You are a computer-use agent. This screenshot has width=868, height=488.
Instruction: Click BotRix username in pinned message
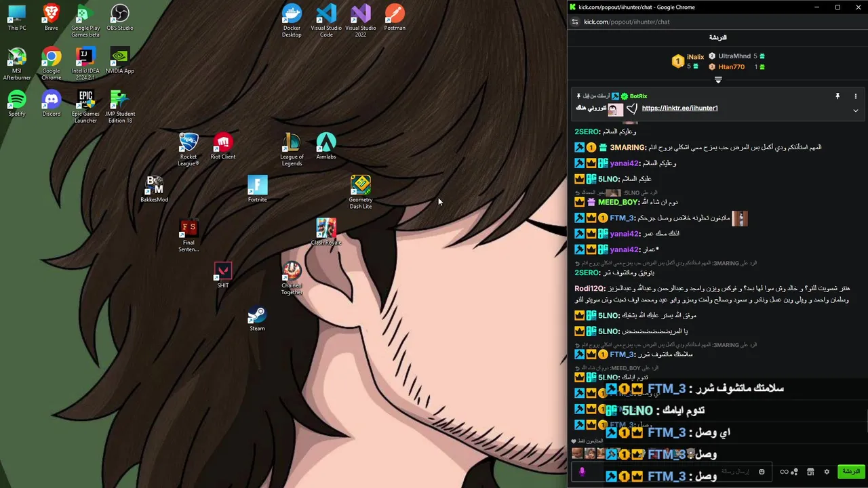638,96
